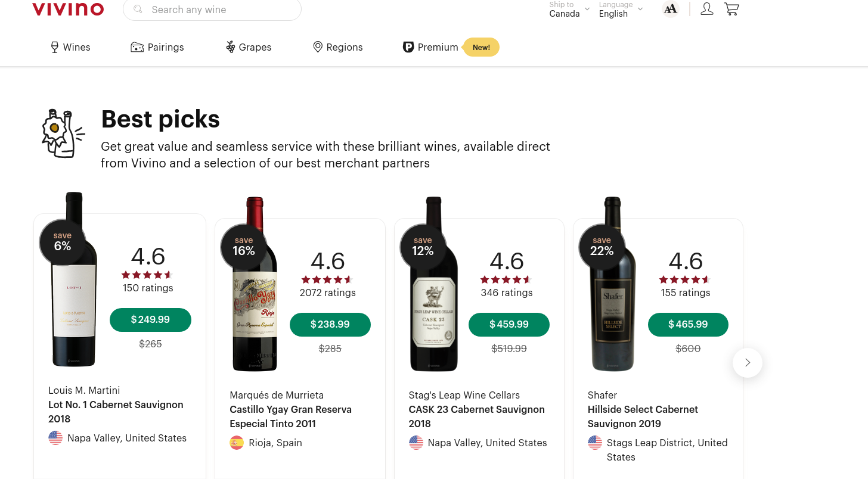Open the user profile icon
The width and height of the screenshot is (868, 479).
707,9
